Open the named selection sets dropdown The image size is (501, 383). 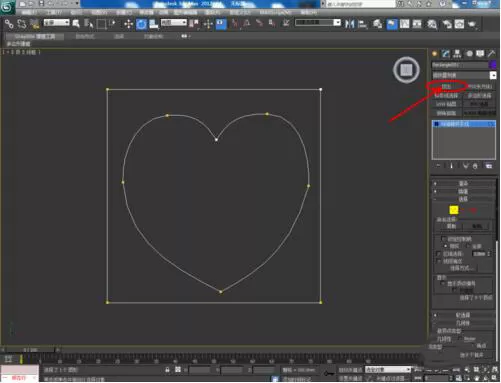click(x=318, y=22)
